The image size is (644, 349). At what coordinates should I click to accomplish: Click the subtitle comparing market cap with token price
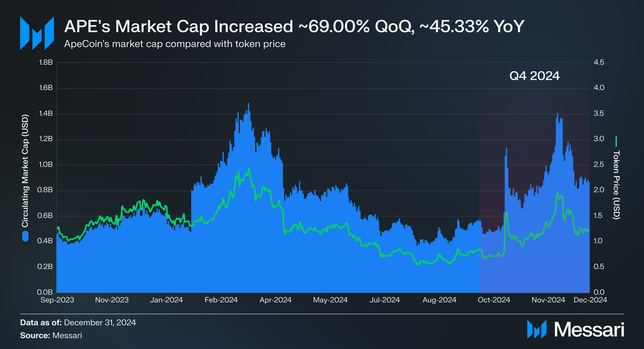point(175,44)
